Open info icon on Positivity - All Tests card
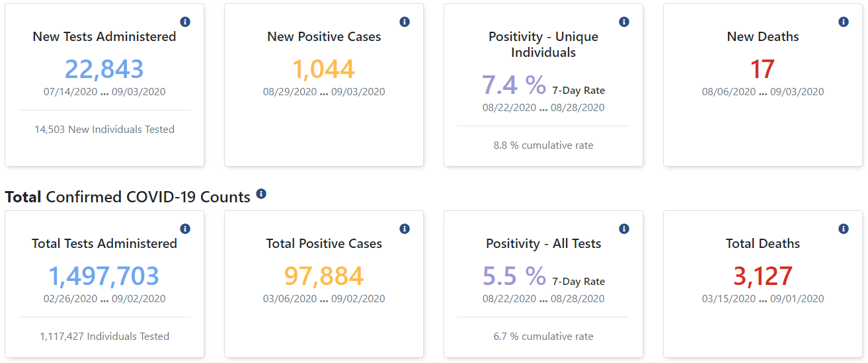The width and height of the screenshot is (868, 363). (x=624, y=229)
